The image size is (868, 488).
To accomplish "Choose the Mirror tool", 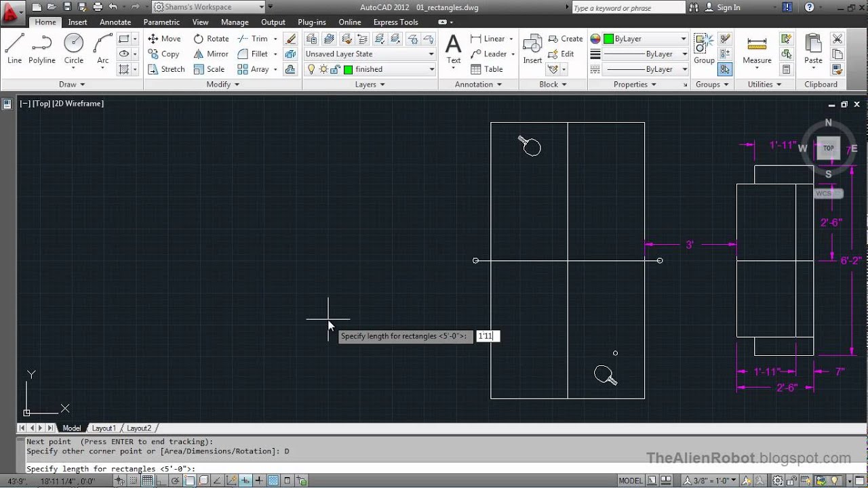I will pyautogui.click(x=211, y=54).
